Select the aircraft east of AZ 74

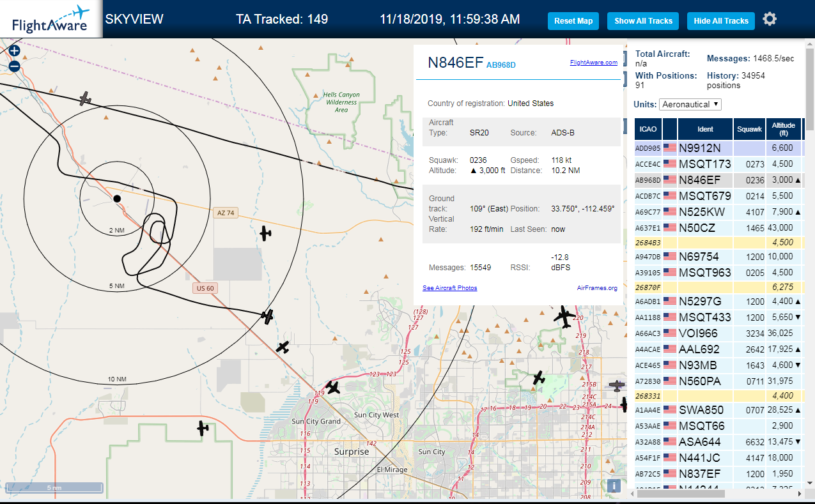pyautogui.click(x=266, y=233)
